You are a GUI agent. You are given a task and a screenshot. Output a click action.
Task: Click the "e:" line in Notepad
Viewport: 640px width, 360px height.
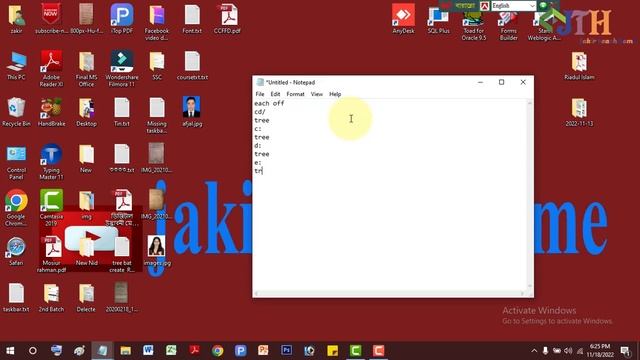coord(258,162)
